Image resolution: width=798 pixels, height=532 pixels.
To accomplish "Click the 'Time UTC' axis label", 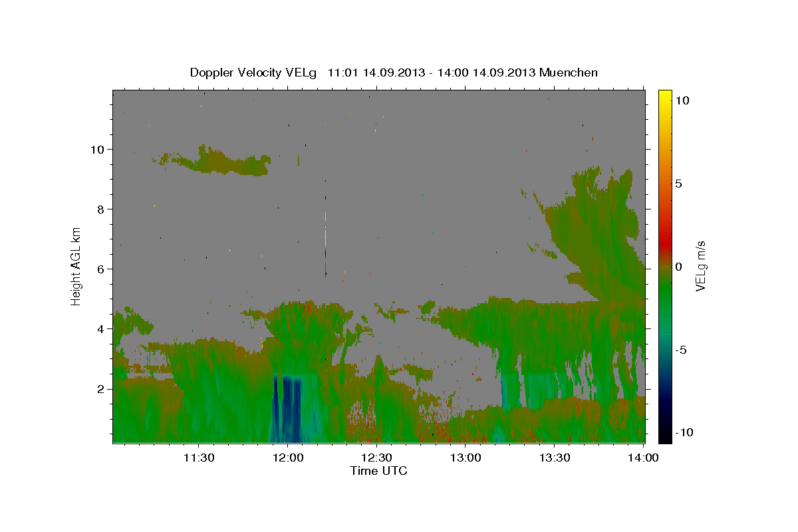I will pyautogui.click(x=378, y=471).
